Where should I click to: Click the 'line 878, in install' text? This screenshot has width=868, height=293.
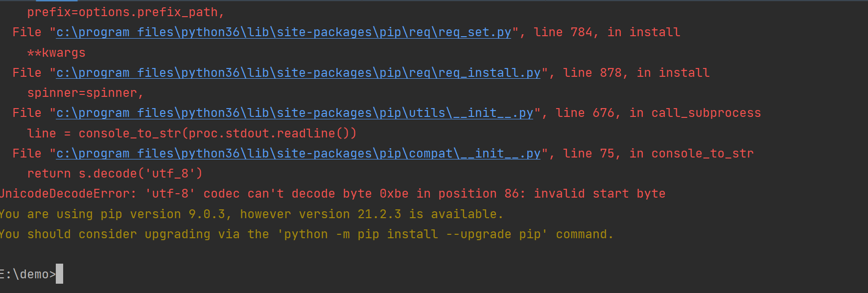tap(636, 73)
